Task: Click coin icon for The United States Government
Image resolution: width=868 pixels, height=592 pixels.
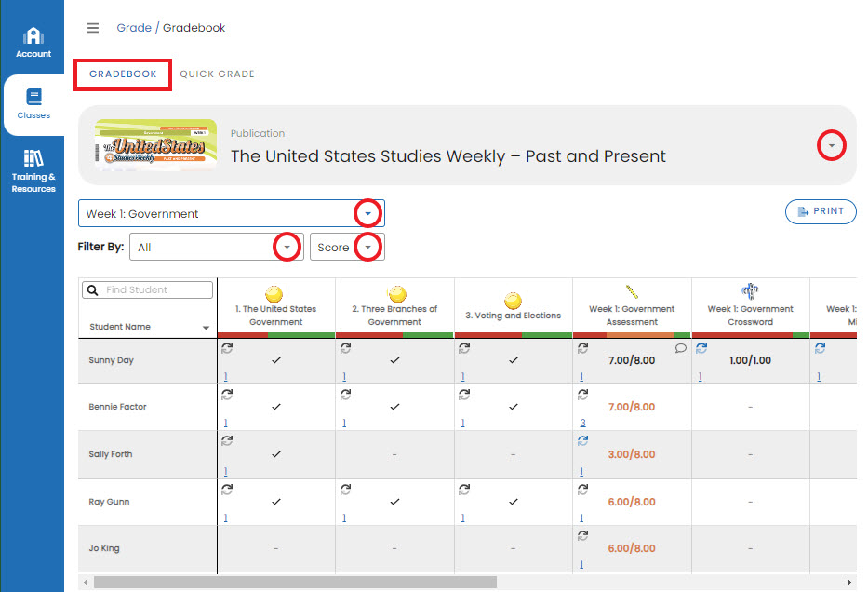Action: coord(274,293)
